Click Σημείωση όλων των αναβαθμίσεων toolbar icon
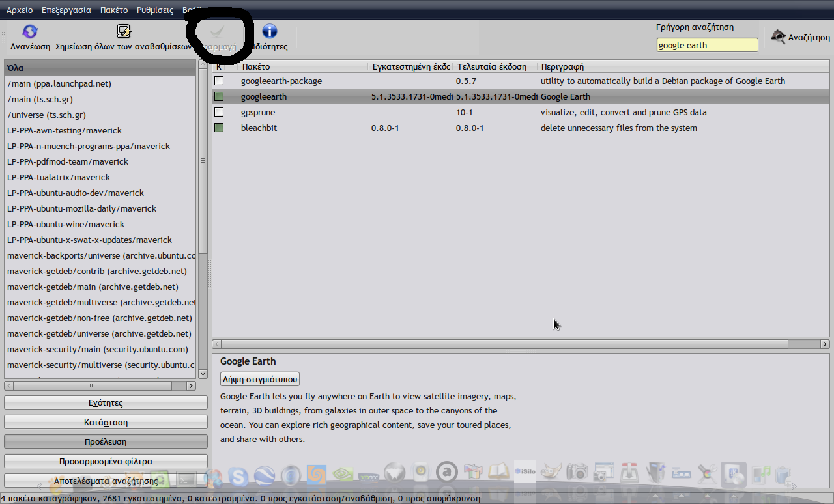This screenshot has height=504, width=834. (124, 31)
